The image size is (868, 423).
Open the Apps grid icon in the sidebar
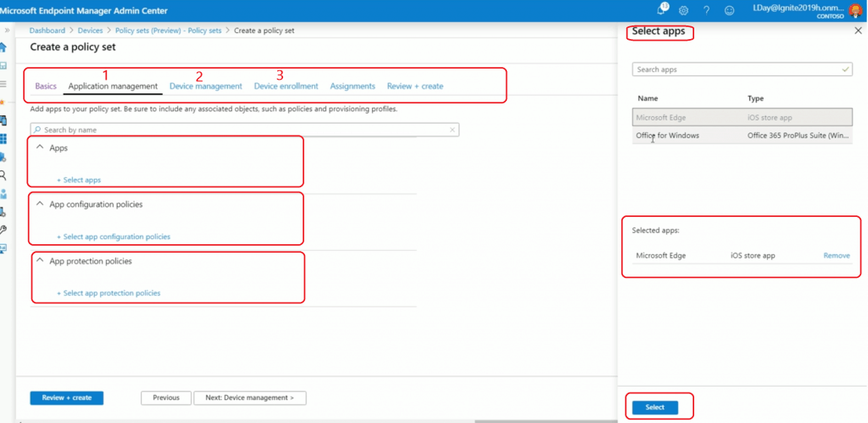click(x=3, y=138)
